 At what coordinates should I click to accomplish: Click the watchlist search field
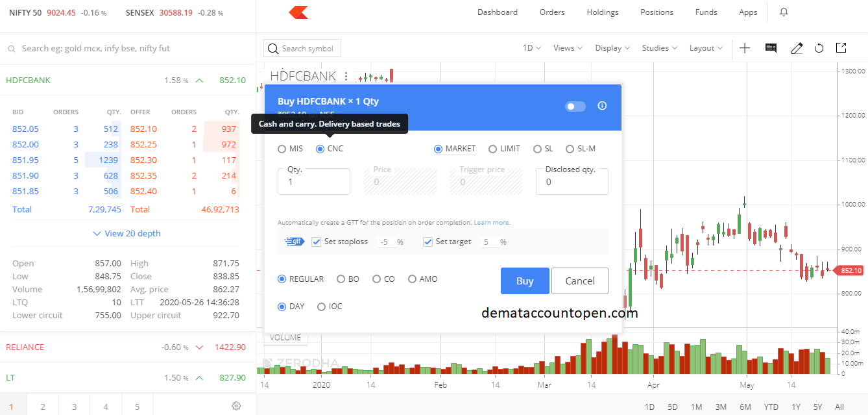pos(128,49)
